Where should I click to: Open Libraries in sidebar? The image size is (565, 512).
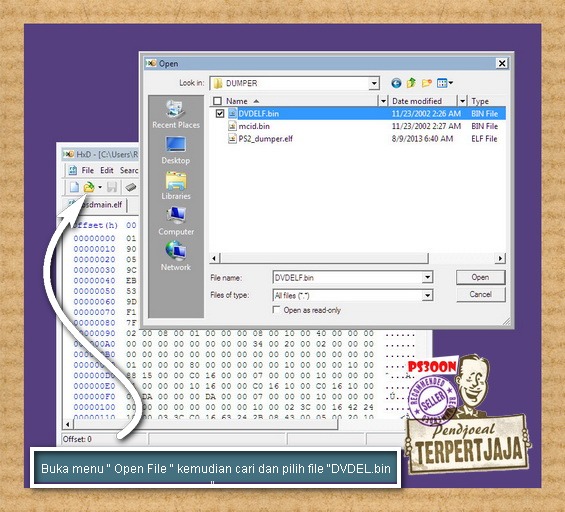pos(176,186)
